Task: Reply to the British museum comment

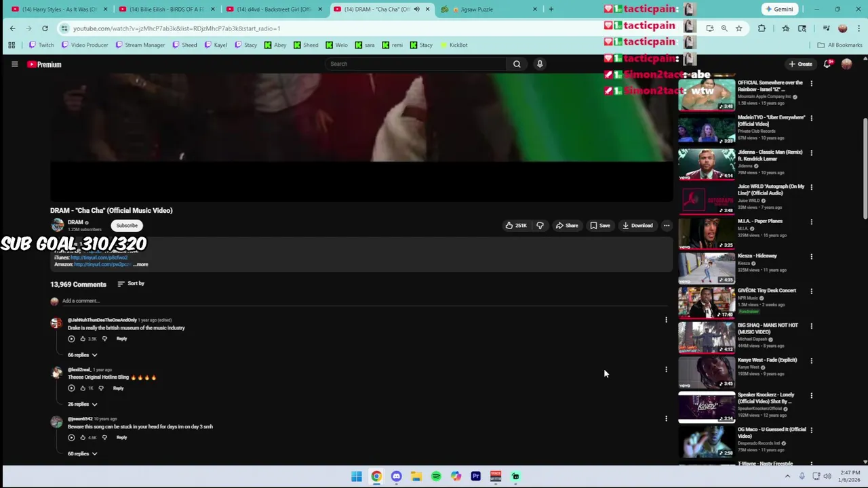Action: (x=121, y=339)
